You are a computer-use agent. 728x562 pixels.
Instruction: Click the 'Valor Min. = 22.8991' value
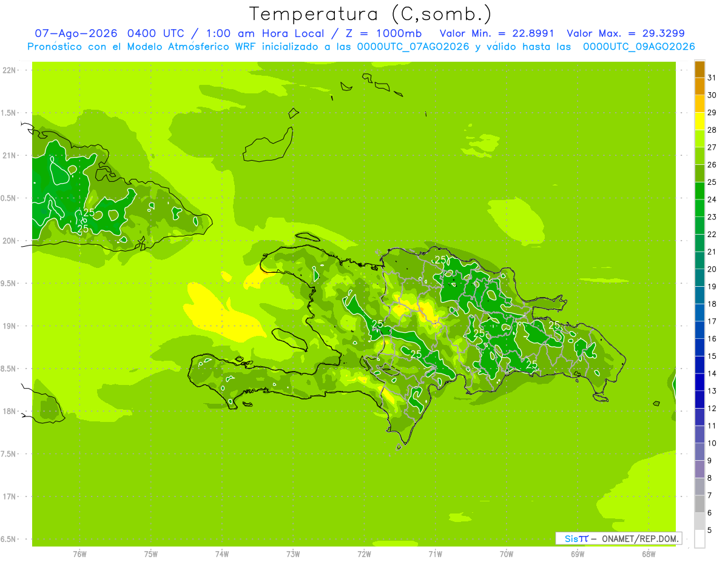click(x=497, y=33)
